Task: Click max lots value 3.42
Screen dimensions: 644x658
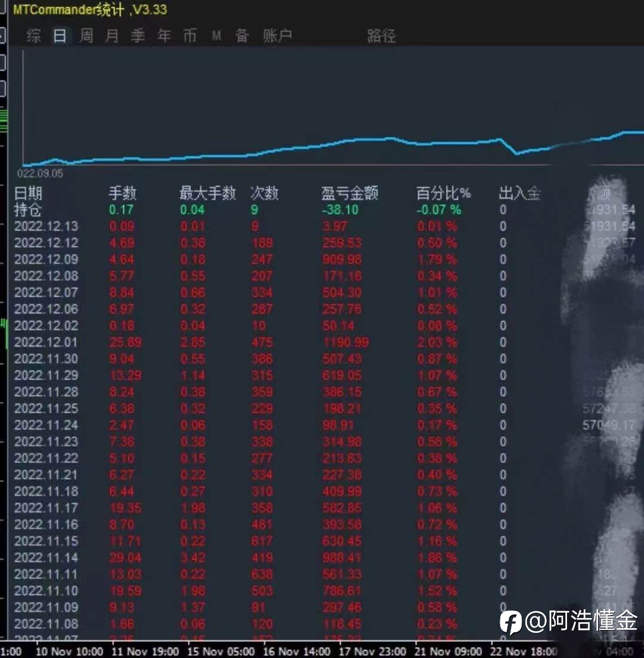Action: tap(193, 557)
